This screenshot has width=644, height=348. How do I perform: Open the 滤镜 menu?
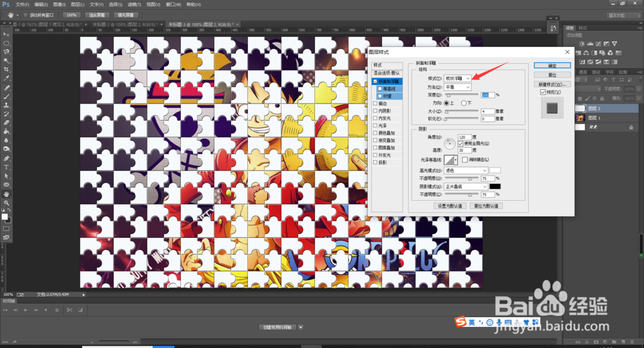coord(135,5)
